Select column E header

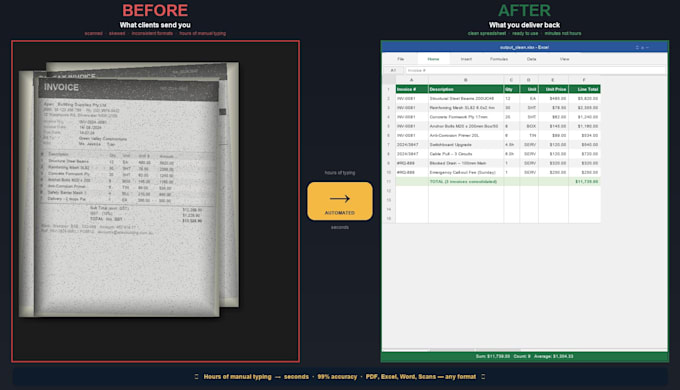(x=553, y=80)
